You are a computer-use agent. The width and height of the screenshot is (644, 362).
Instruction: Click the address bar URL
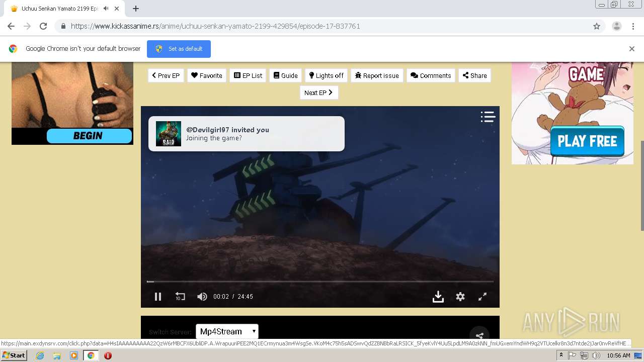coord(215,26)
